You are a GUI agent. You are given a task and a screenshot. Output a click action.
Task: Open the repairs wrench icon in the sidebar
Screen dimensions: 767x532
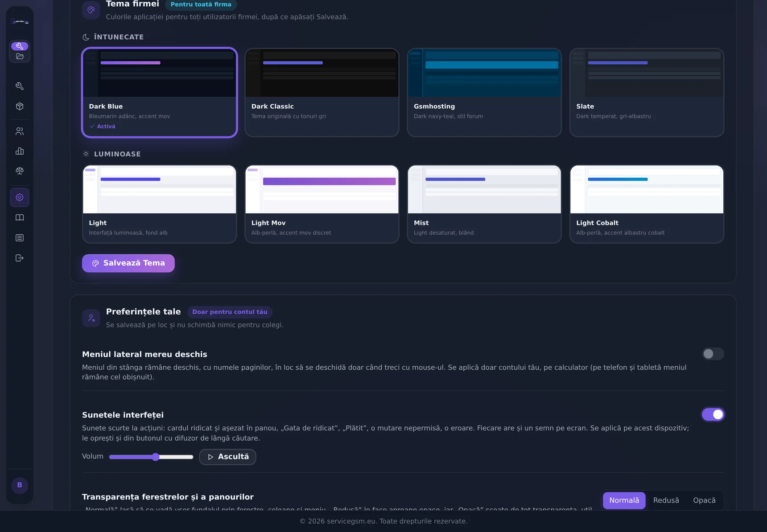coord(20,86)
